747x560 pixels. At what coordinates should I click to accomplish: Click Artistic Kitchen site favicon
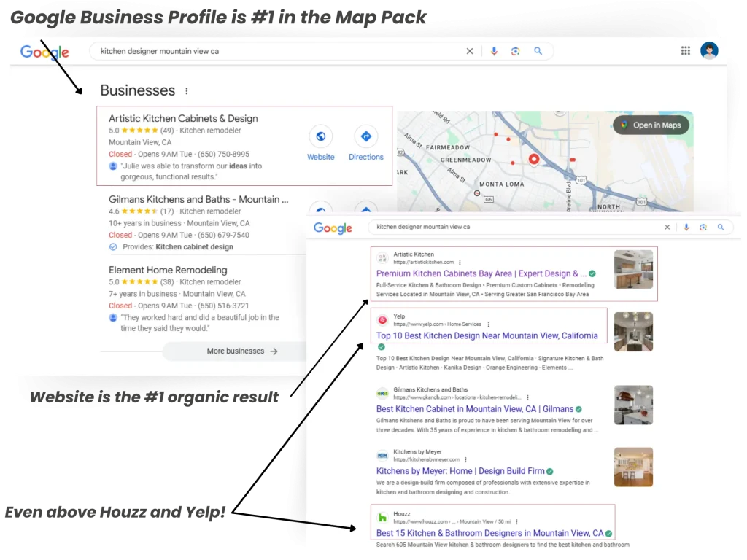coord(382,258)
